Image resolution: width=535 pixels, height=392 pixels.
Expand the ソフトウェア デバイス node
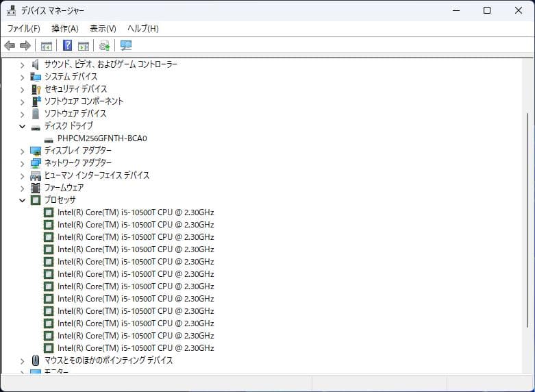(x=22, y=114)
